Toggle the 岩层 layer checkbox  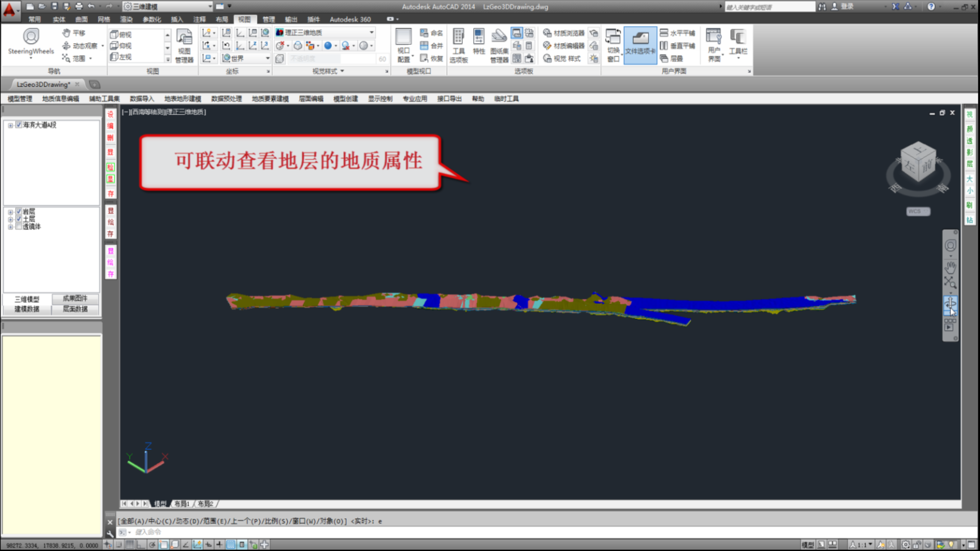tap(18, 211)
